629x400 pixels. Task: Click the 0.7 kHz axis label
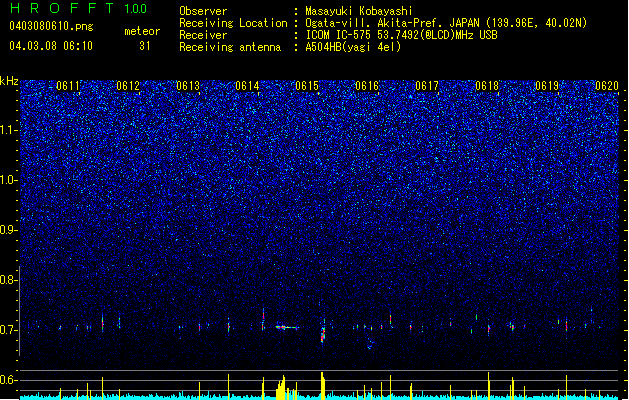coord(9,330)
